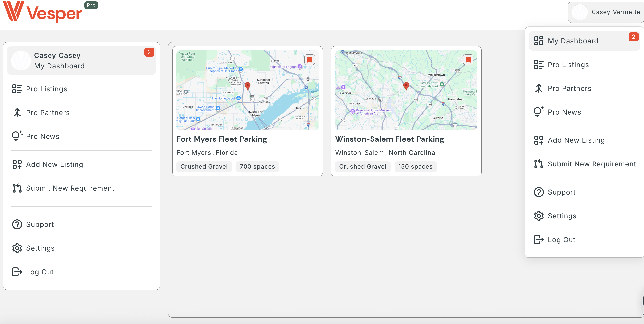Click the map pin on the Winston-Salem map
644x324 pixels.
406,86
